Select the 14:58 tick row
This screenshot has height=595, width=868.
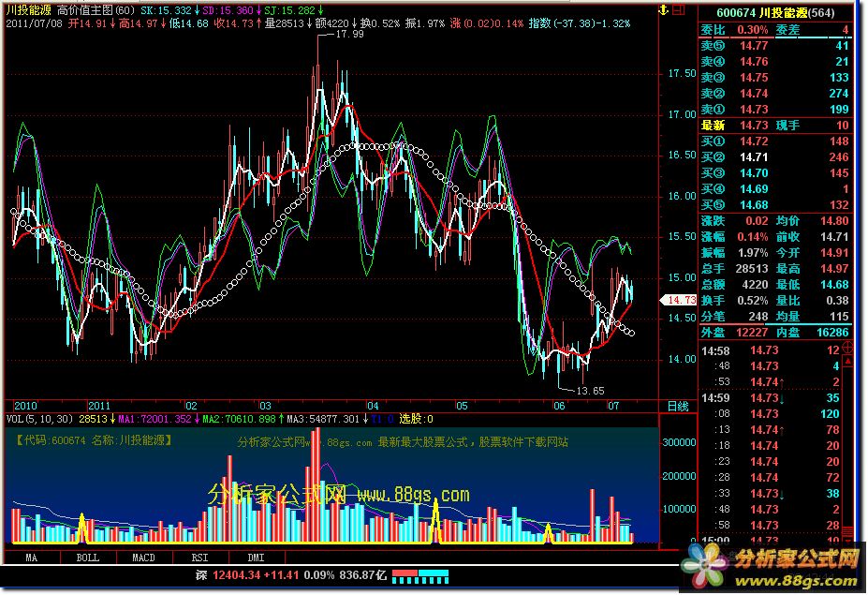[771, 350]
